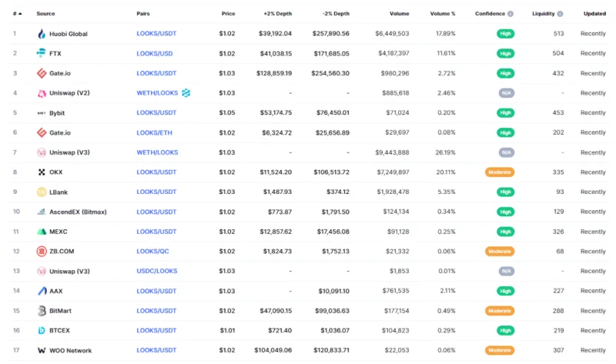The height and width of the screenshot is (364, 616).
Task: Click the $1.01 price for BTCEX
Action: click(x=227, y=331)
